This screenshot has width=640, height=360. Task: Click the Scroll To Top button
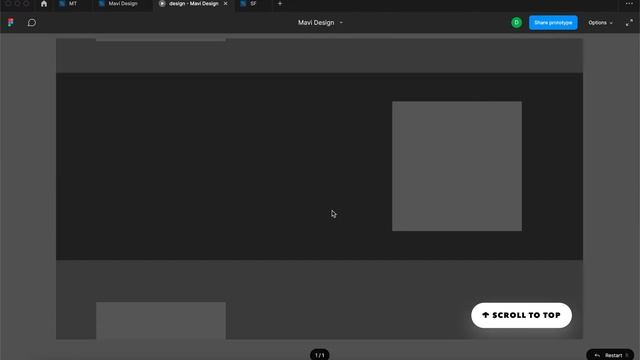(x=521, y=315)
